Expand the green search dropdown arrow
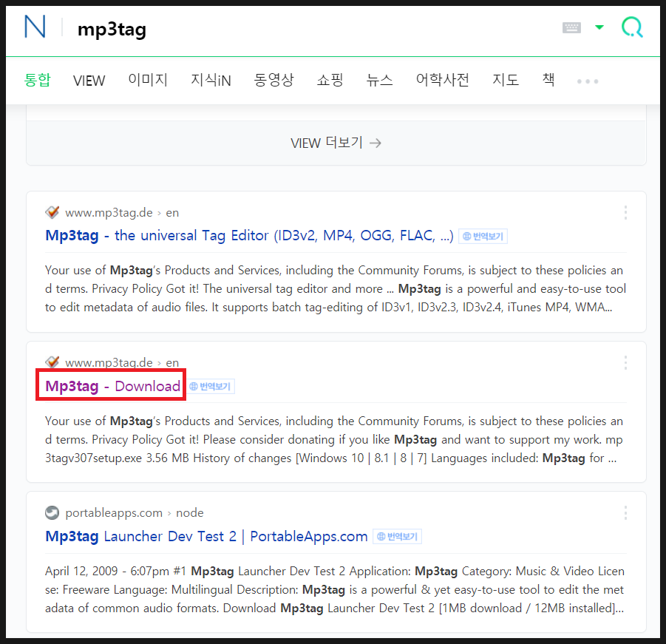The height and width of the screenshot is (644, 666). tap(599, 27)
